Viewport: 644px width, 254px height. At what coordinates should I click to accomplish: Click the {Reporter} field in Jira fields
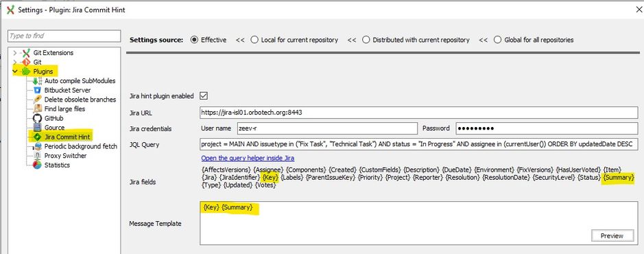tap(428, 178)
